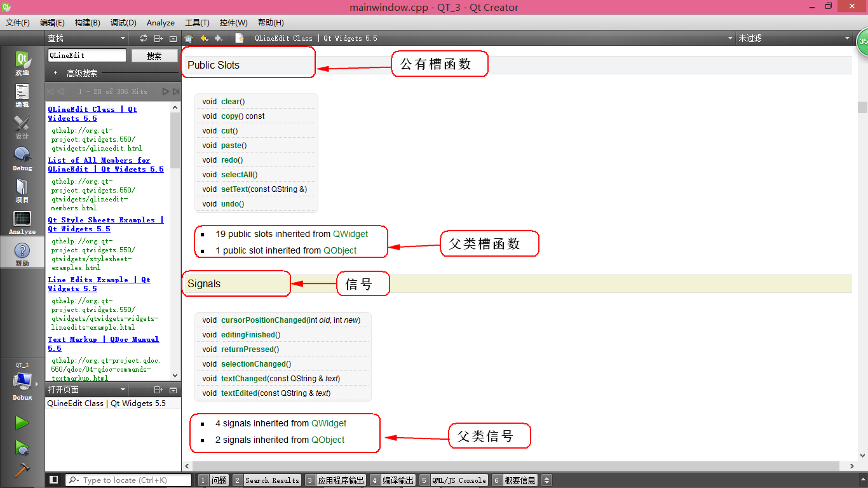Open the 构建(B) menu
The width and height of the screenshot is (868, 488).
click(88, 22)
